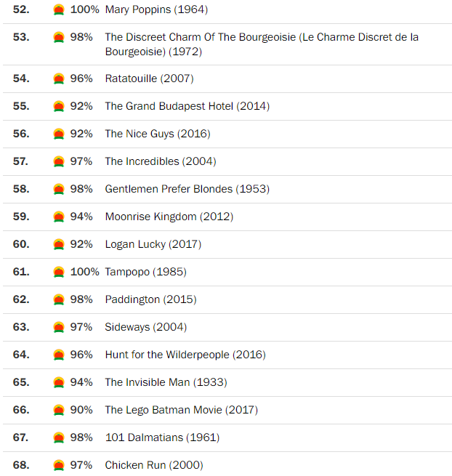Click the tomato icon beside Gentlemen Prefer Blondes
This screenshot has width=452, height=476.
[59, 189]
